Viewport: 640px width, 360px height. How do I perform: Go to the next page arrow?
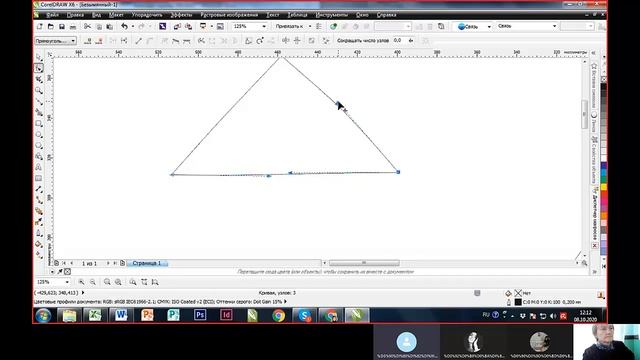click(108, 263)
